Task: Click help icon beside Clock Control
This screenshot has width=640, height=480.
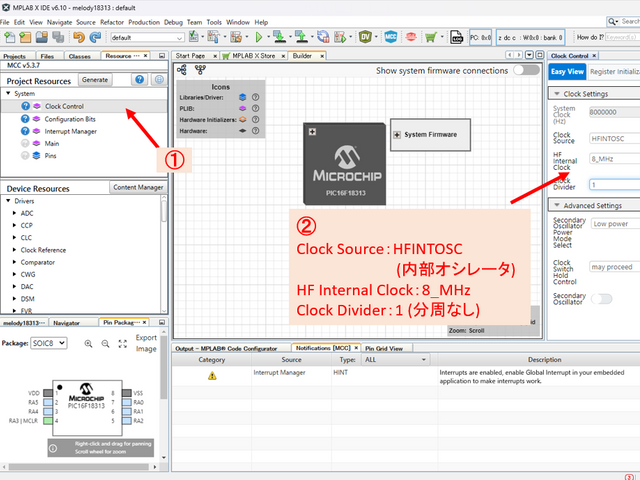Action: (x=26, y=106)
